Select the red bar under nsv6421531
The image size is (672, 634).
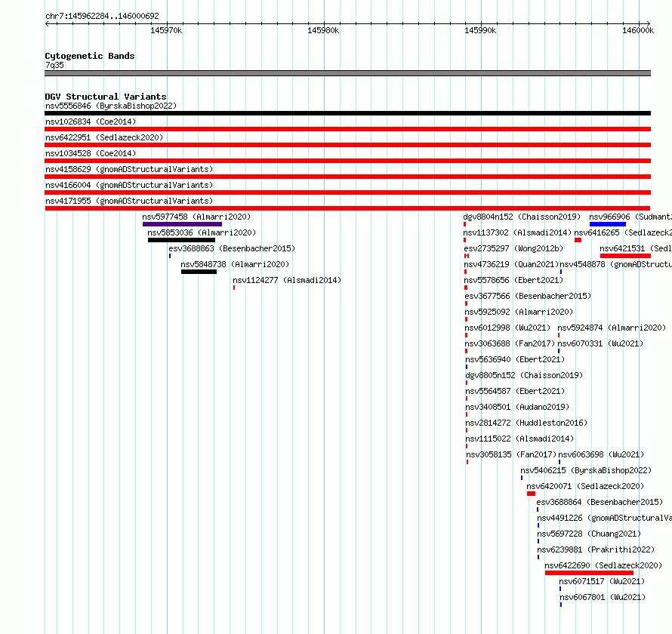[x=626, y=256]
